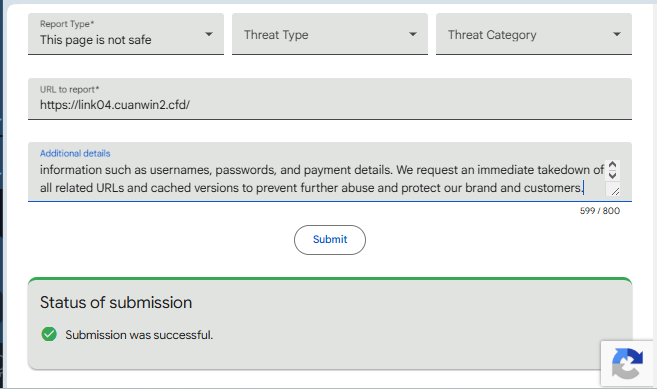
Task: Select the Threat Category field label
Action: [x=492, y=35]
